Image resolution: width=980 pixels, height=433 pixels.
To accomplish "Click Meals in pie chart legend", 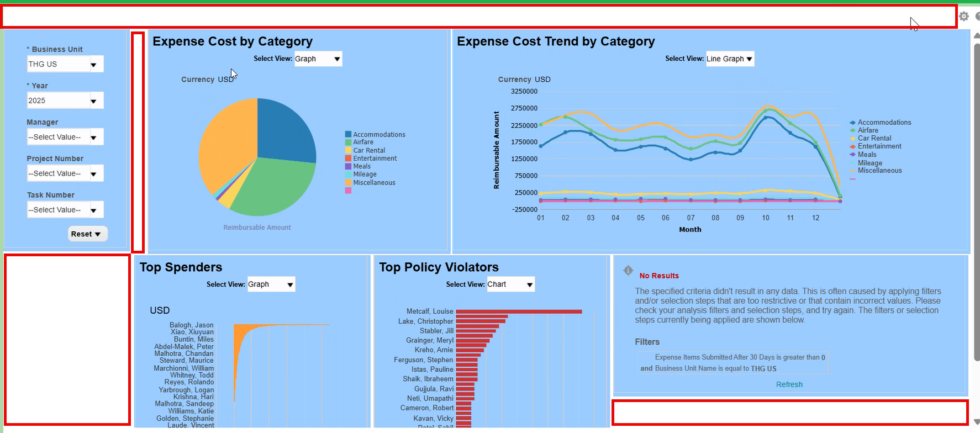I will [362, 166].
